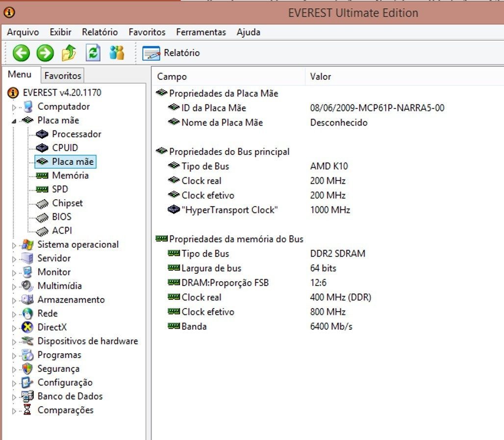This screenshot has height=440, width=504.
Task: Open the Favoritos menu in menu bar
Action: point(147,32)
